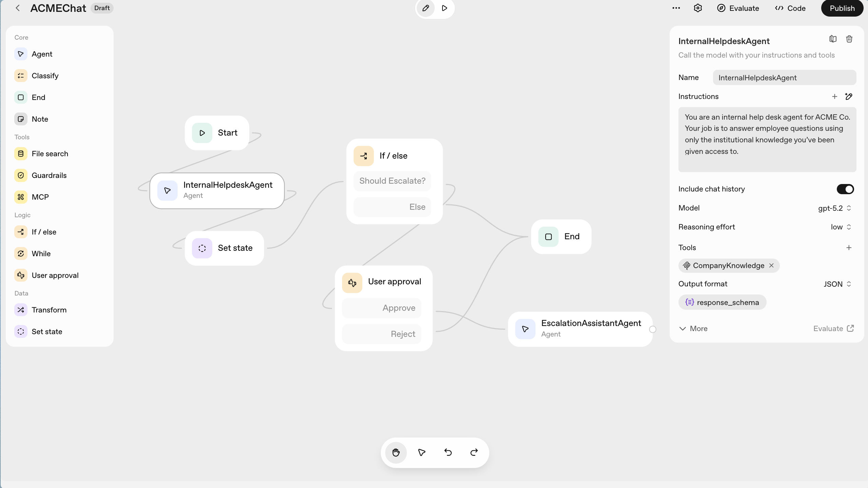868x488 pixels.
Task: Switch to the Select cursor tool
Action: point(421,452)
